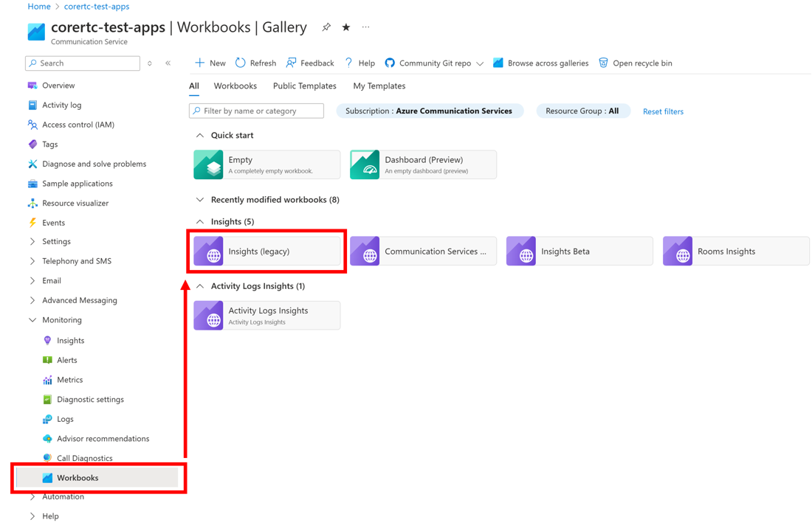Viewport: 812px width, 531px height.
Task: Click Diagnose and solve problems icon
Action: 32,164
